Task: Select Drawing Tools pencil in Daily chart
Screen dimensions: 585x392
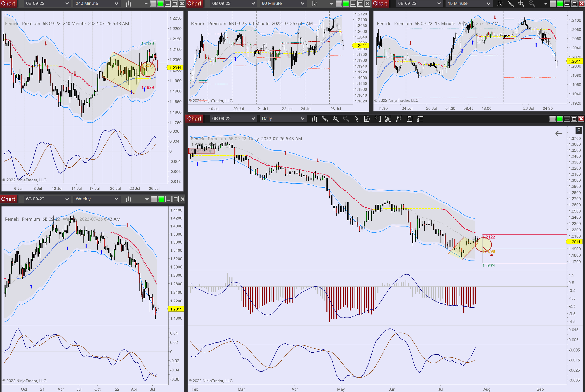Action: coord(325,119)
